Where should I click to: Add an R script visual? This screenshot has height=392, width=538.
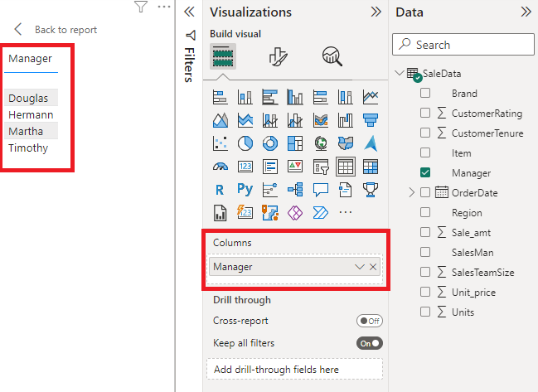[x=220, y=190]
